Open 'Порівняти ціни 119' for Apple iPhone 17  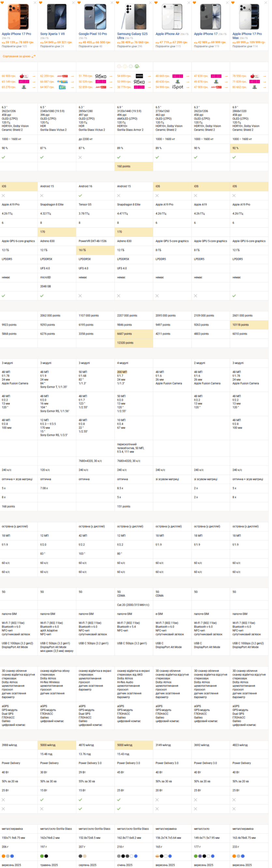[x=206, y=47]
